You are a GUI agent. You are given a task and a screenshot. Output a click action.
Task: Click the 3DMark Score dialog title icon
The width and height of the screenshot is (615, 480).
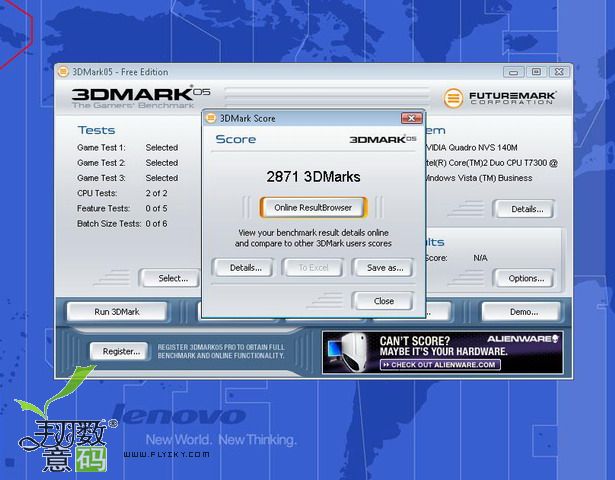pyautogui.click(x=211, y=118)
